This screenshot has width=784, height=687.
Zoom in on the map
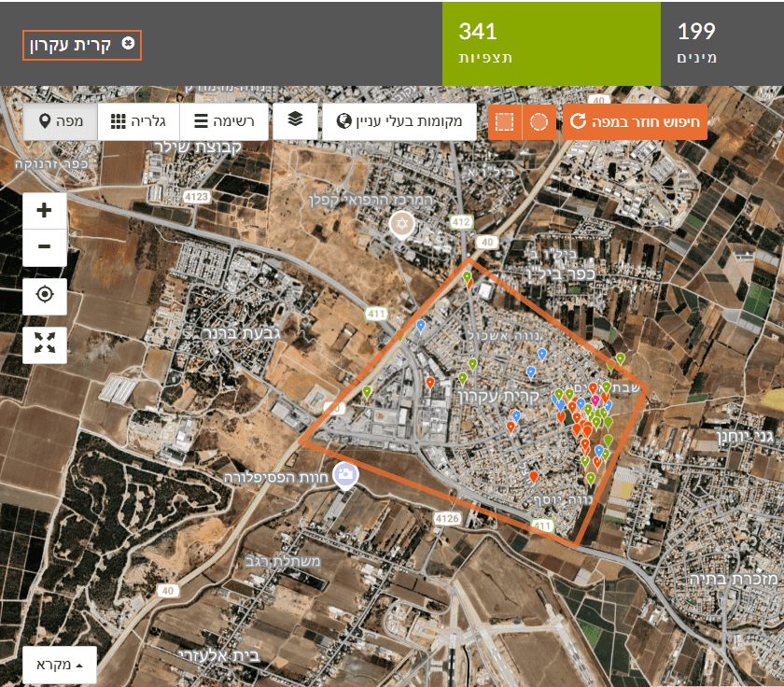point(44,210)
